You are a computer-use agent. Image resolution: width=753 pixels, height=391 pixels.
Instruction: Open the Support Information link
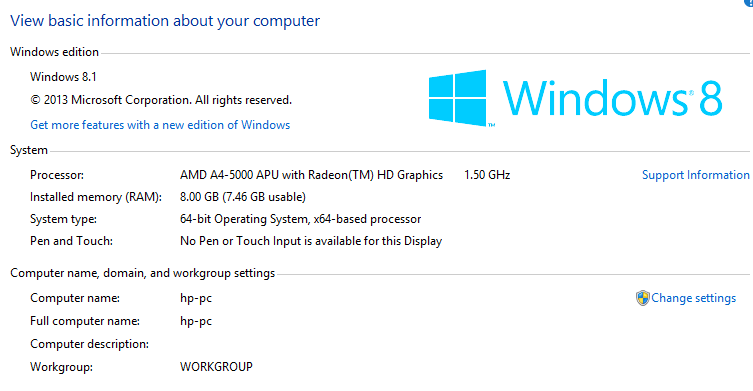pos(695,175)
